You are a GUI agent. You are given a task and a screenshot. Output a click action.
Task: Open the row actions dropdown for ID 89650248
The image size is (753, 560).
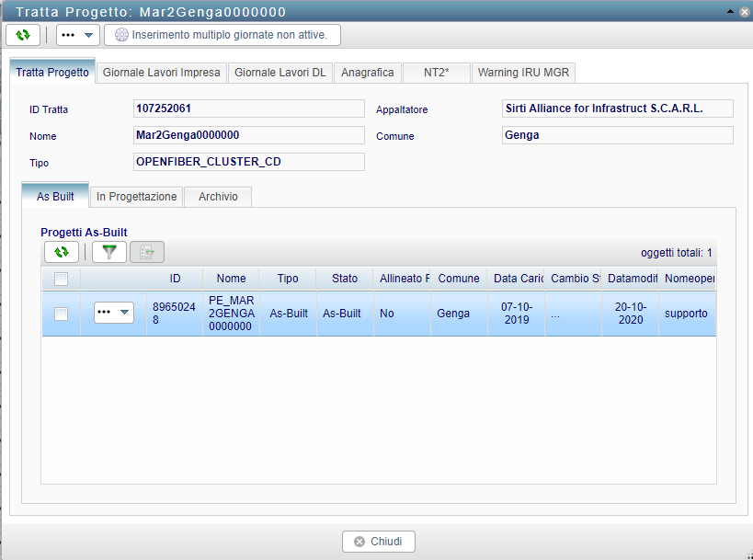(114, 313)
